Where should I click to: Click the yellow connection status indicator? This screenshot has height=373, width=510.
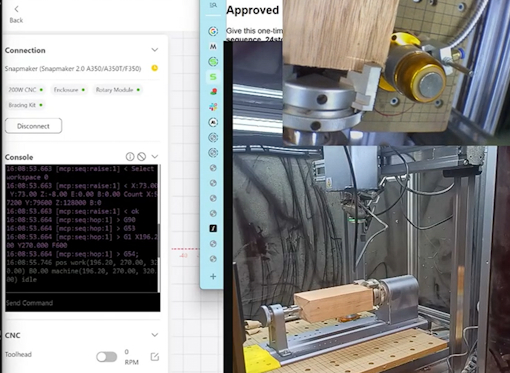(x=155, y=68)
